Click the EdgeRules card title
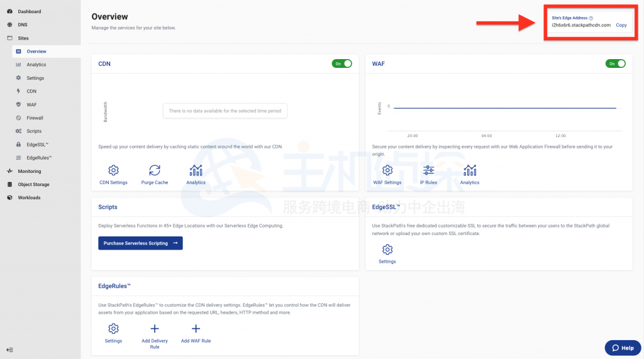This screenshot has height=359, width=644. tap(114, 286)
